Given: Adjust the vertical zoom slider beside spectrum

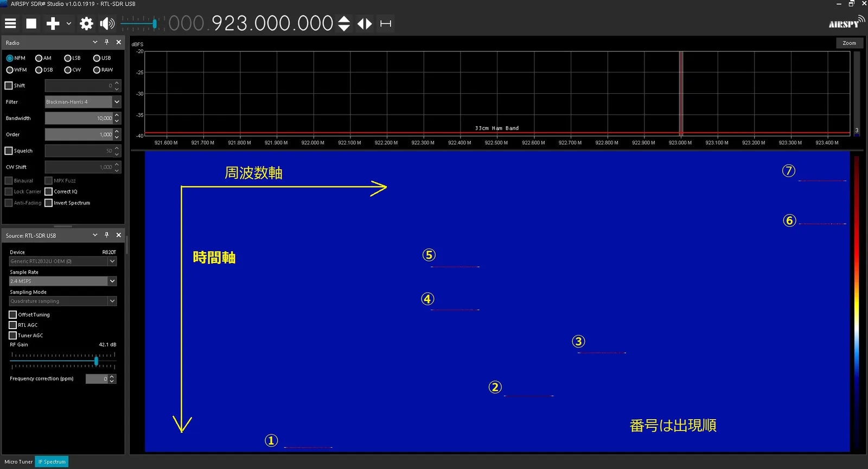Looking at the screenshot, I should click(x=857, y=93).
